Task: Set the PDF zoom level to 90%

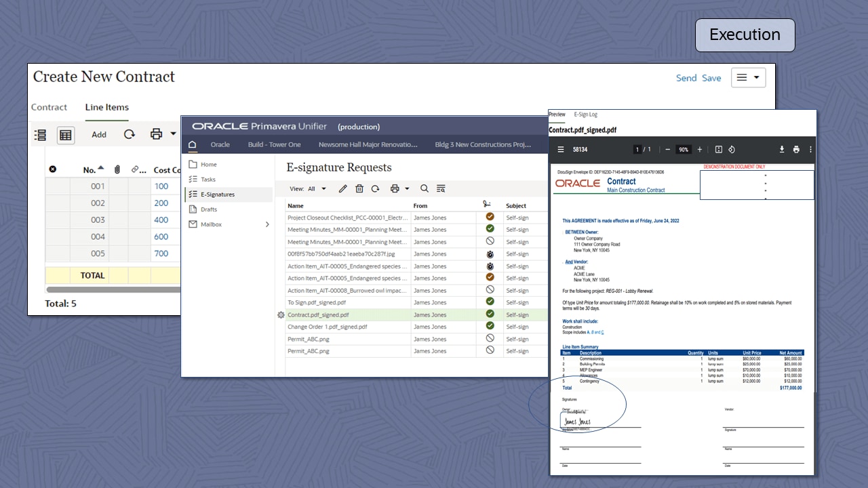Action: (x=684, y=149)
